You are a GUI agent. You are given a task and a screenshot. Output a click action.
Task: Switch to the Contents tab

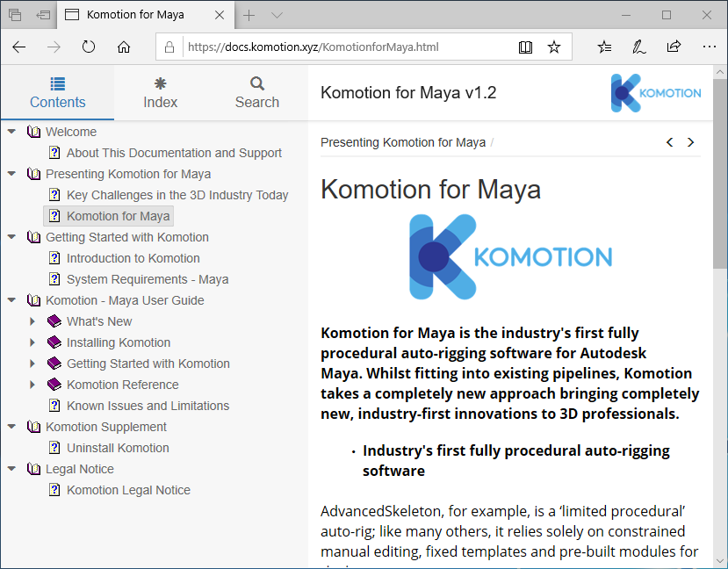coord(58,93)
